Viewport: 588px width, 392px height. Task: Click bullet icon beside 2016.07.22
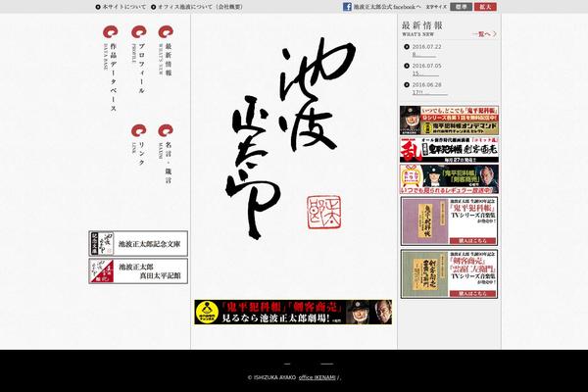click(x=407, y=47)
